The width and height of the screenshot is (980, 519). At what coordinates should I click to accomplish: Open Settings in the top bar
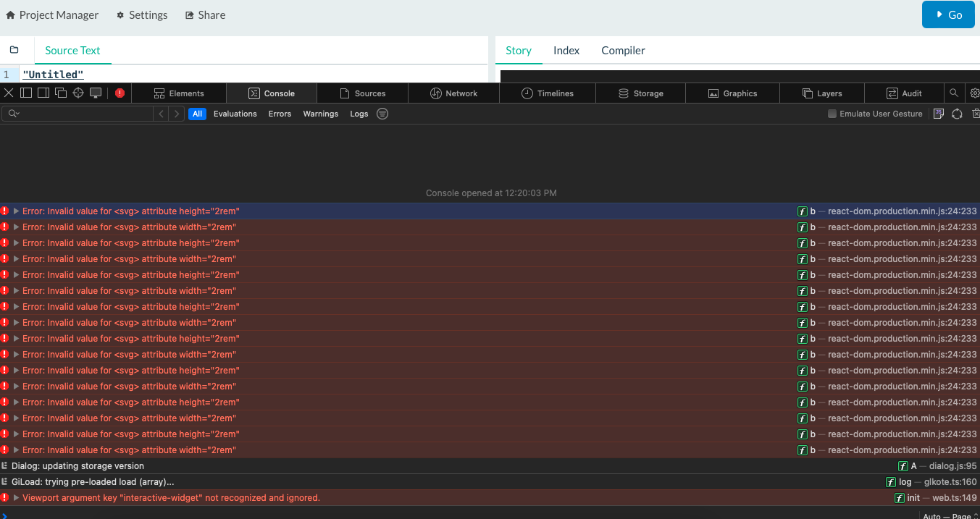pos(142,14)
